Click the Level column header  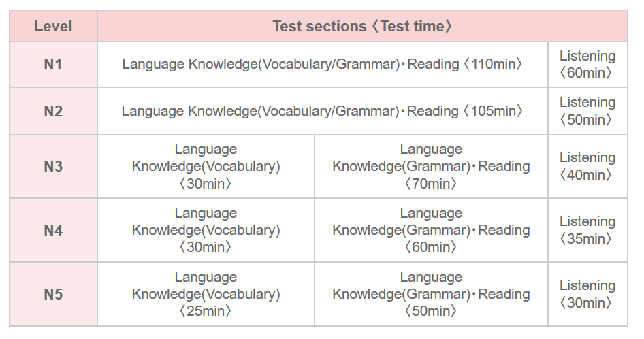tap(53, 27)
